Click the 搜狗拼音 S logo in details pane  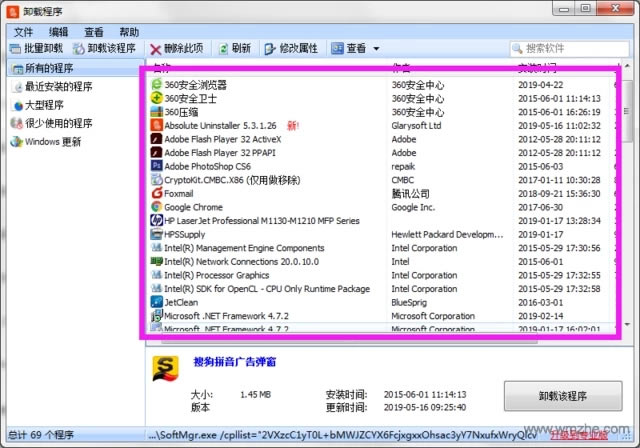point(166,368)
